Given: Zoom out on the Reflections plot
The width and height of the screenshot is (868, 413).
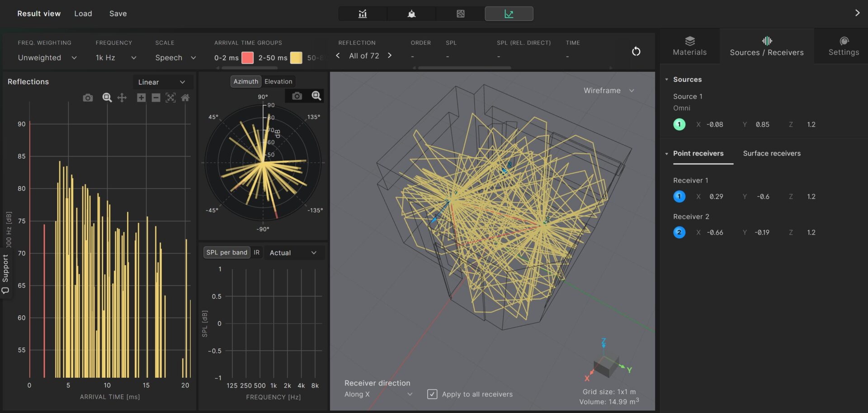Looking at the screenshot, I should [156, 98].
